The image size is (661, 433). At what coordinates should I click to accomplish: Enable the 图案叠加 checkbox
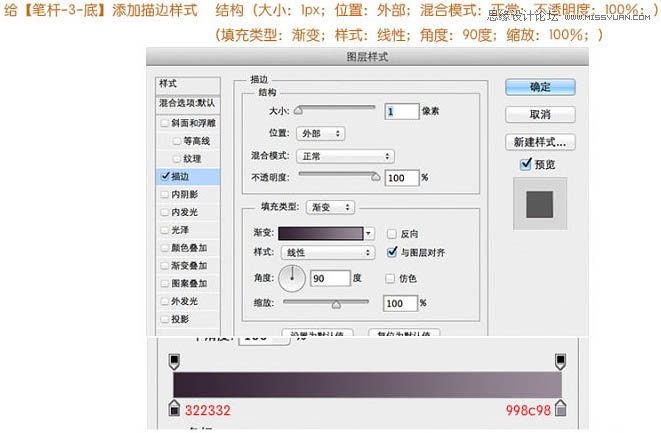coord(164,283)
